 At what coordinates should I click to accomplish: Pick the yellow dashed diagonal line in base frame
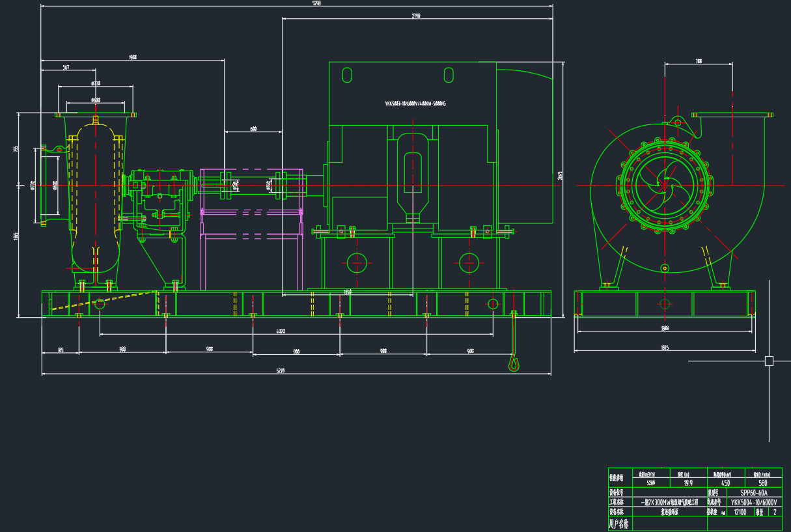coord(104,300)
